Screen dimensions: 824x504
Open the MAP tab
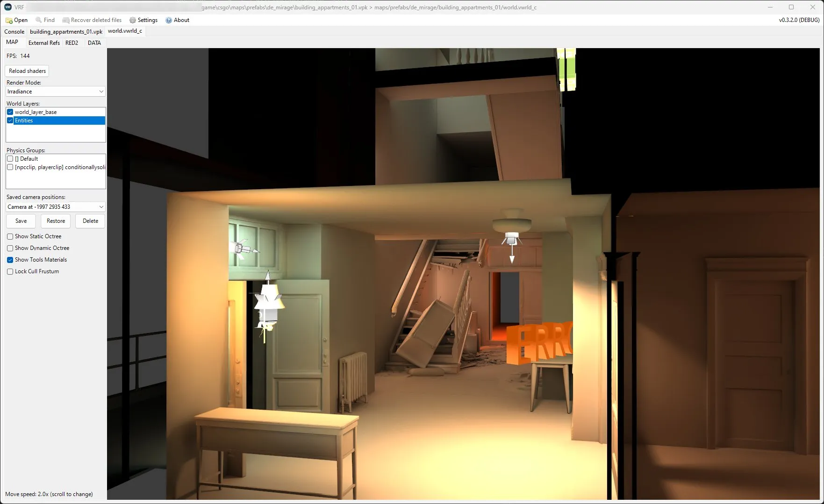(x=12, y=42)
